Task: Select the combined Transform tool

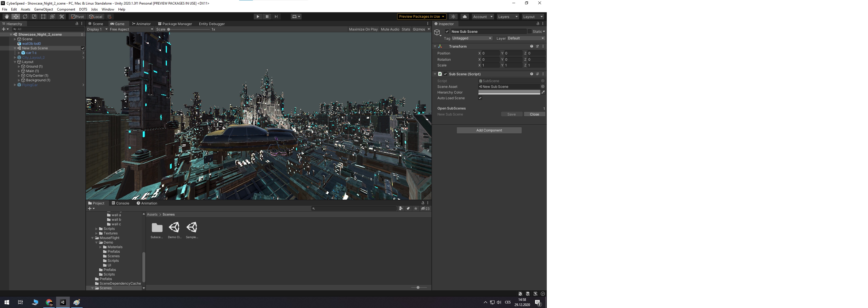Action: 52,17
